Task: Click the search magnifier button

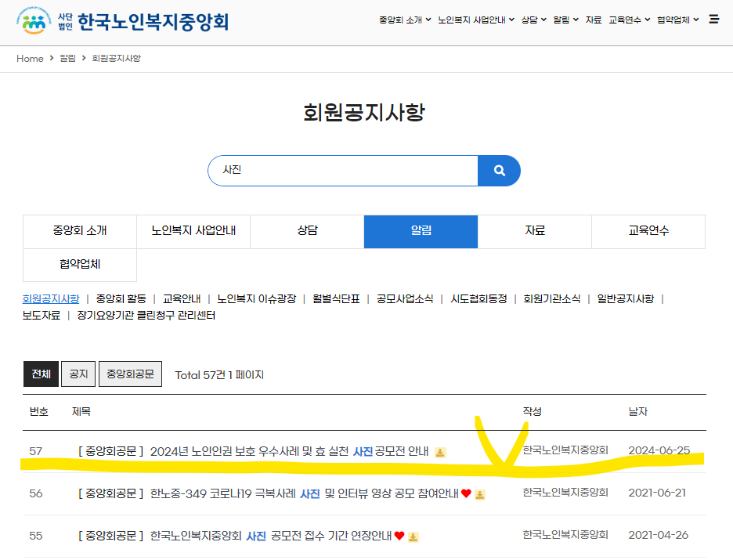Action: coord(499,171)
